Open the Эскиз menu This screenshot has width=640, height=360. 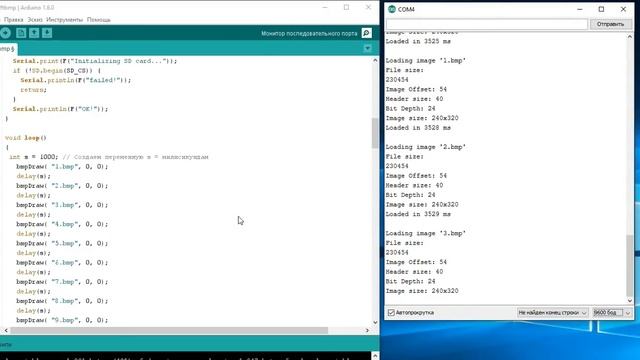(x=35, y=20)
